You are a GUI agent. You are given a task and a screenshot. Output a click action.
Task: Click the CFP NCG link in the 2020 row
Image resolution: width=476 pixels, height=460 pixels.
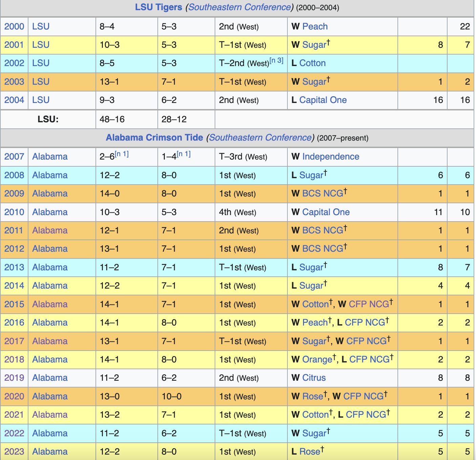pyautogui.click(x=364, y=396)
